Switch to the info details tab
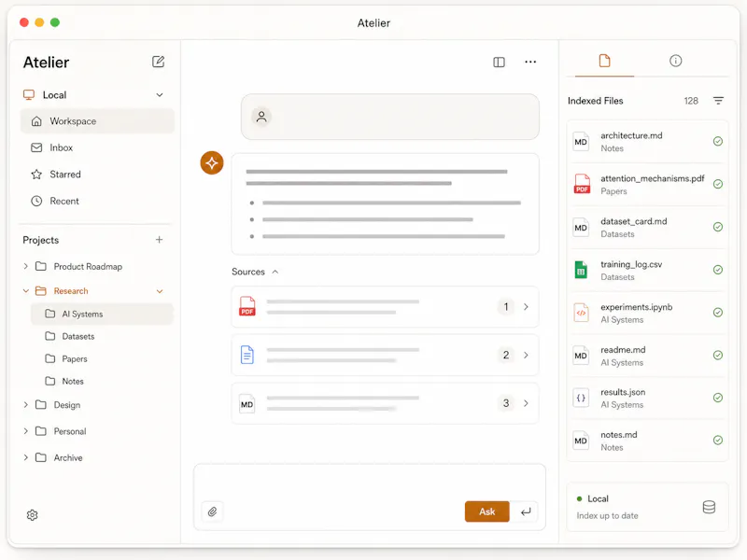Image resolution: width=747 pixels, height=560 pixels. 675,61
